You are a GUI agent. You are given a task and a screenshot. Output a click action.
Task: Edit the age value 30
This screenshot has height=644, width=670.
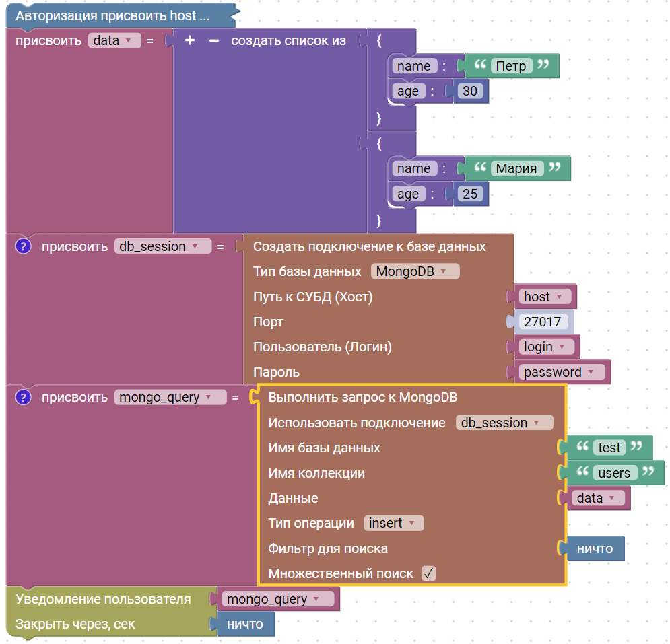(x=470, y=92)
